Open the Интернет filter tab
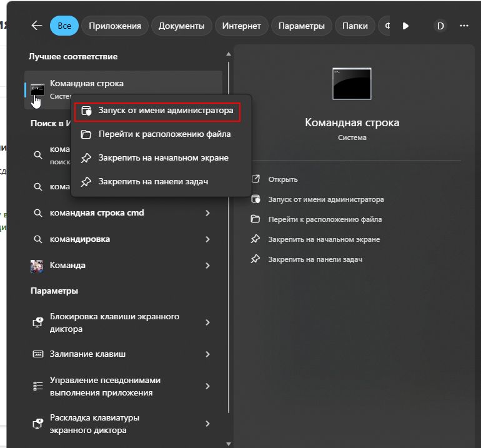 tap(241, 26)
